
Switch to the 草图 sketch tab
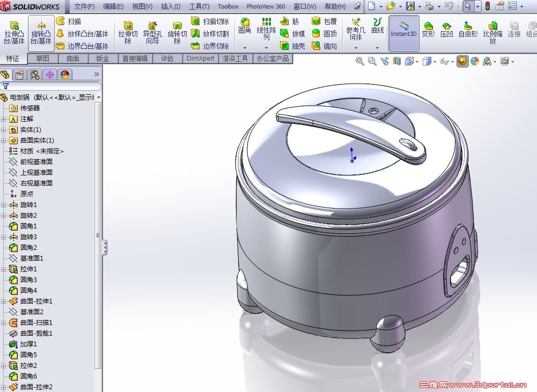42,58
